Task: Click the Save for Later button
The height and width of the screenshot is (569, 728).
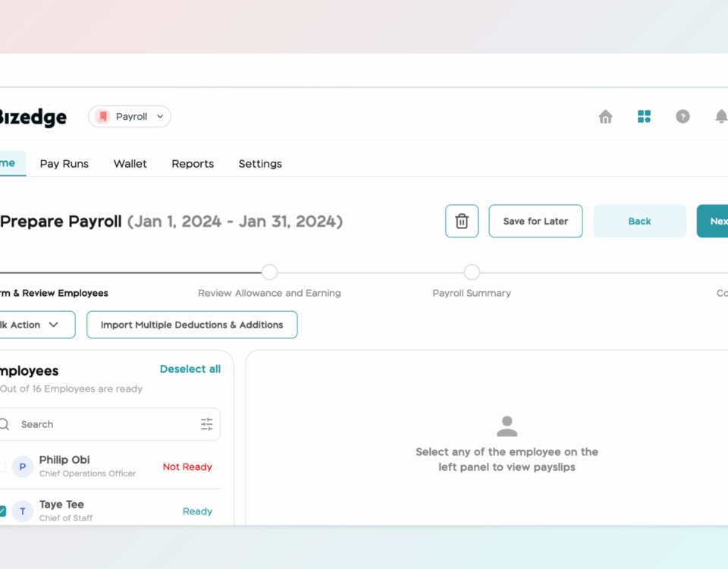Action: click(x=535, y=222)
